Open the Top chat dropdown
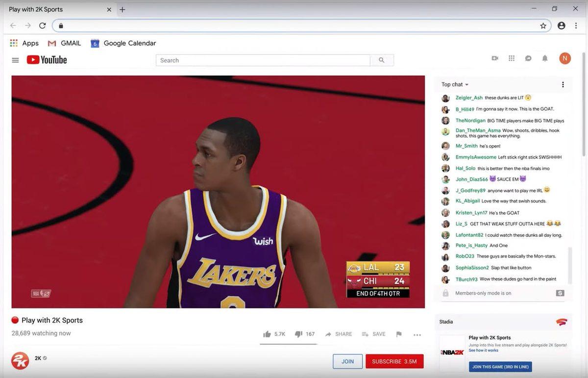 click(453, 84)
